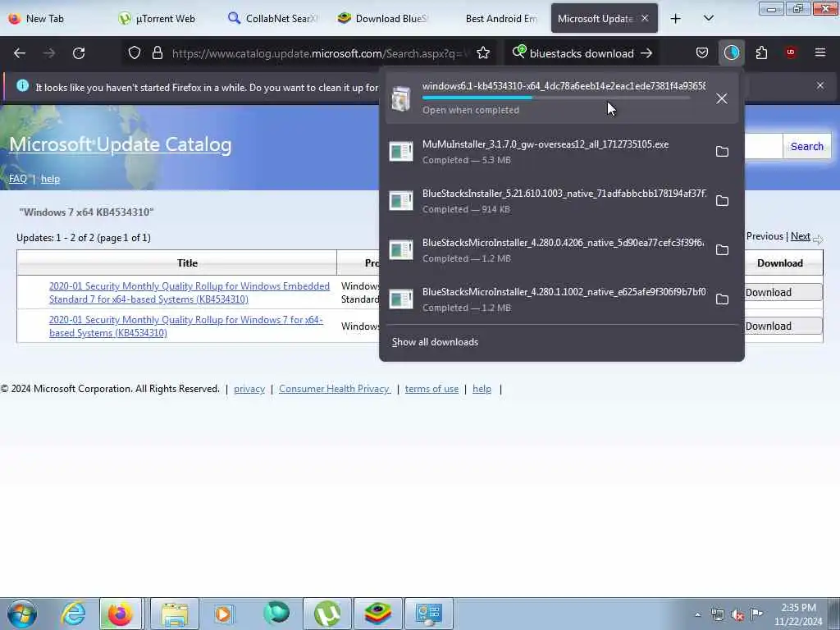840x630 pixels.
Task: Open the FAQ link
Action: (18, 179)
